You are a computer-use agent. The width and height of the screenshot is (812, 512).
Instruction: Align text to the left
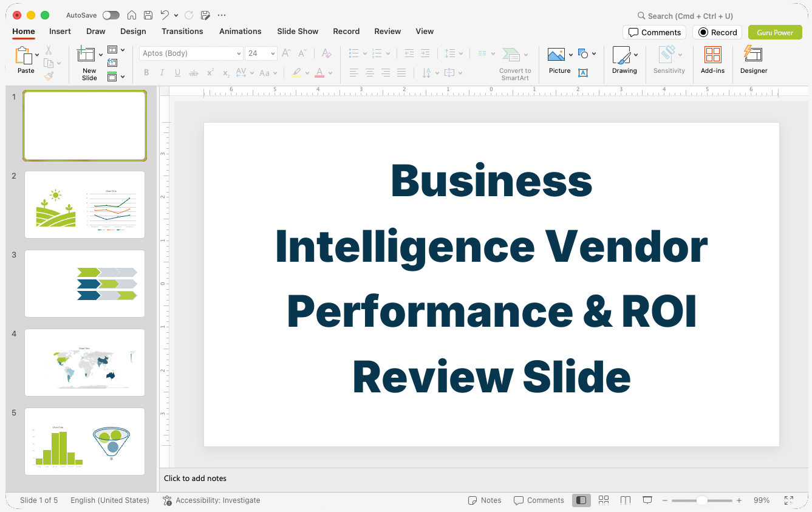tap(354, 73)
